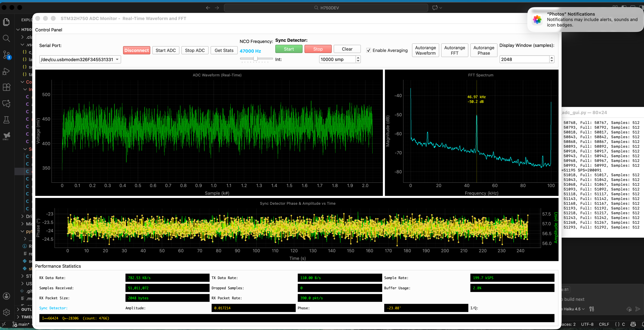Open the Extensions view icon
This screenshot has height=330, width=644.
(6, 87)
